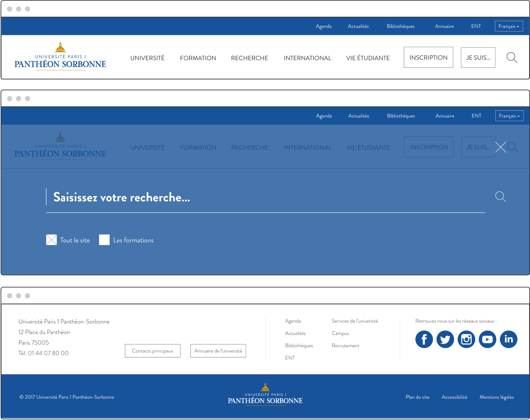Check the 'Les formations' checkbox
The height and width of the screenshot is (420, 530).
104,240
